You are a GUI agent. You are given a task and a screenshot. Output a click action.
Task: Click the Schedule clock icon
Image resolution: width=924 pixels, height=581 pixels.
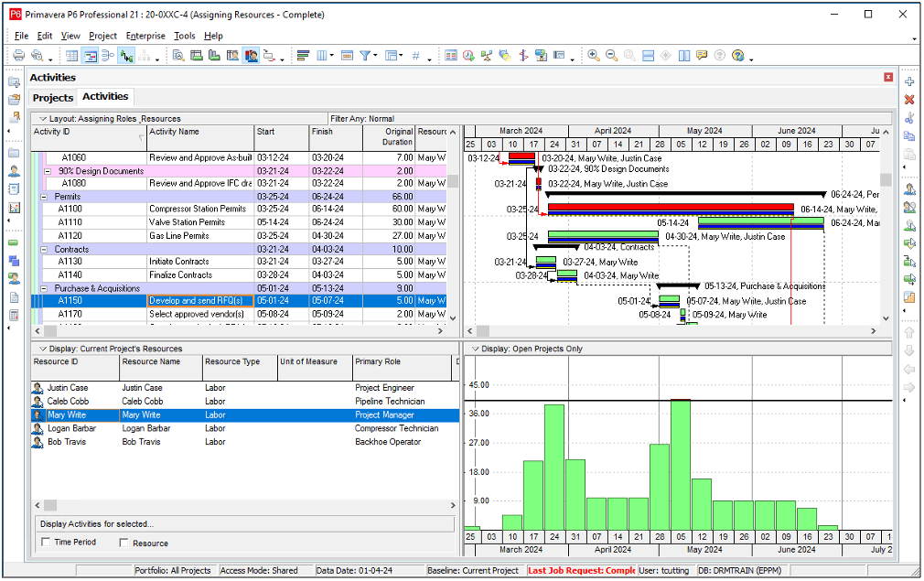point(468,56)
